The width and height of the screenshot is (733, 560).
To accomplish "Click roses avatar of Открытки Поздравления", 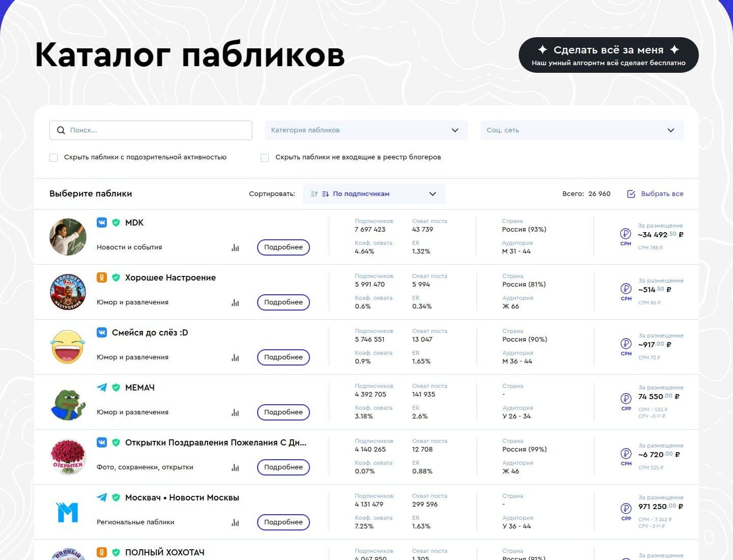I will tap(68, 457).
